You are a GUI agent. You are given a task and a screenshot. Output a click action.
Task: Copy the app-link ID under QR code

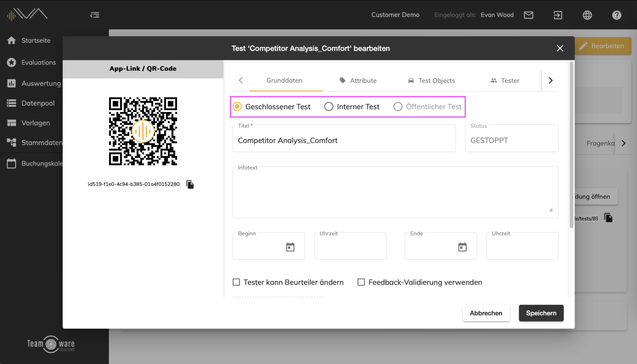(190, 184)
